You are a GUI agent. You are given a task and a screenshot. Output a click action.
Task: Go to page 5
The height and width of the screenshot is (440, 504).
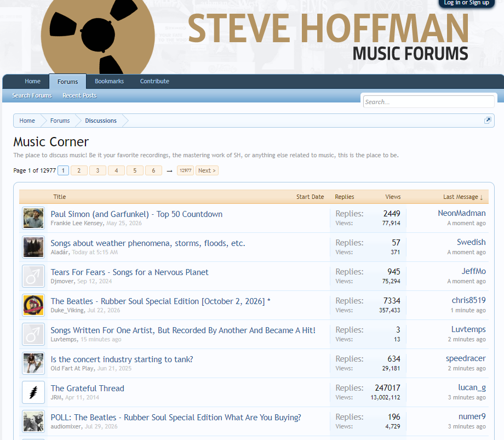pyautogui.click(x=135, y=170)
